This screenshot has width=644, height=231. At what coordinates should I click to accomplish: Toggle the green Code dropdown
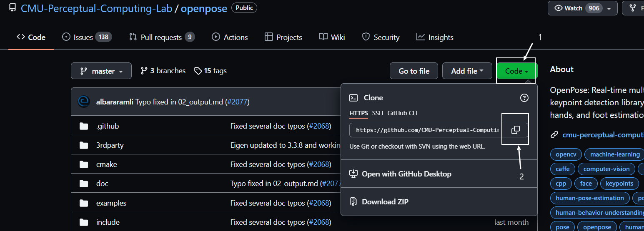[x=516, y=71]
